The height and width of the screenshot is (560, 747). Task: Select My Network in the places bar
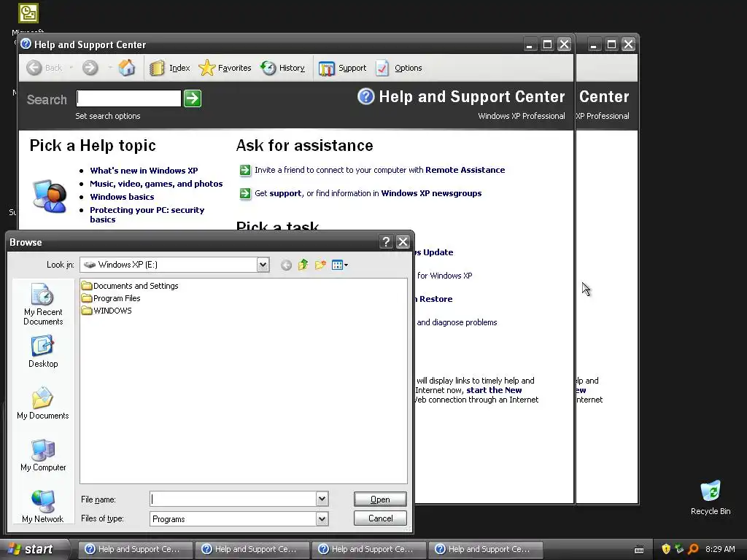tap(43, 506)
